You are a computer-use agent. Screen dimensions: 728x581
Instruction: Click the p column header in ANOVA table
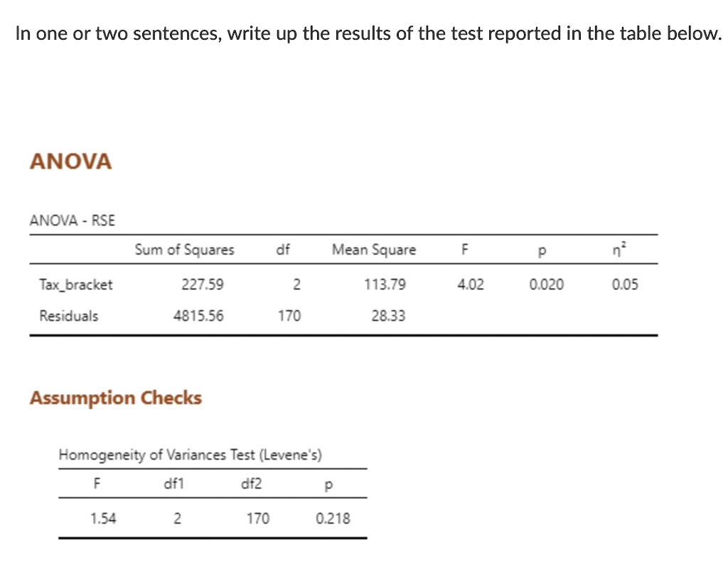542,251
